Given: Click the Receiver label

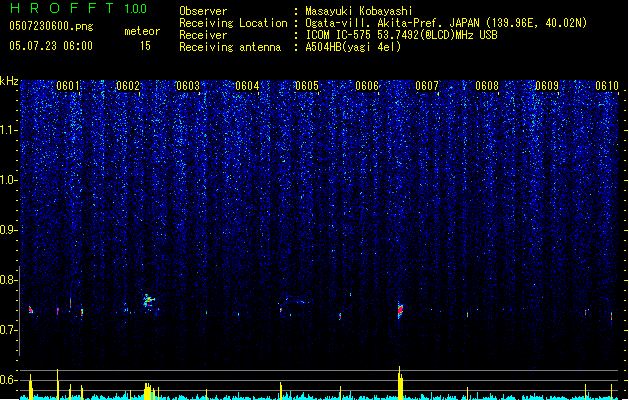Looking at the screenshot, I should pyautogui.click(x=203, y=35).
